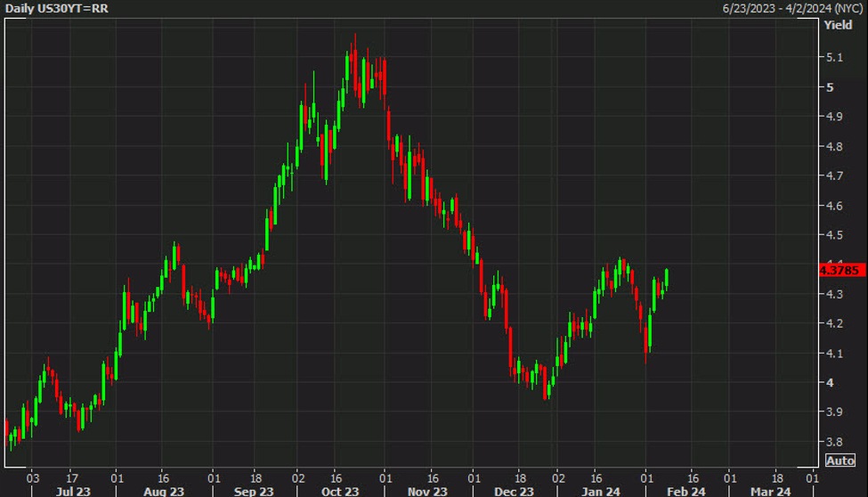The image size is (868, 497).
Task: Click the 5.1 level on yield axis
Action: 835,58
